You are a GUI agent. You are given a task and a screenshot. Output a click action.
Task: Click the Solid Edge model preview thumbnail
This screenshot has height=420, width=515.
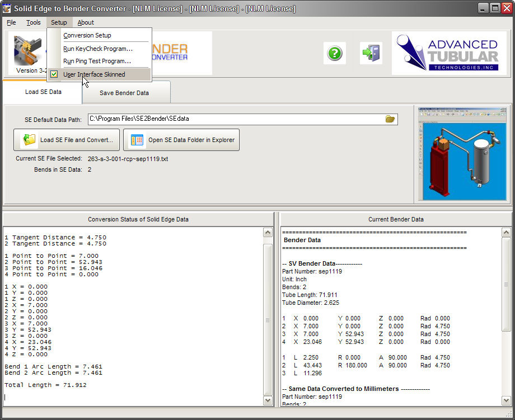462,153
